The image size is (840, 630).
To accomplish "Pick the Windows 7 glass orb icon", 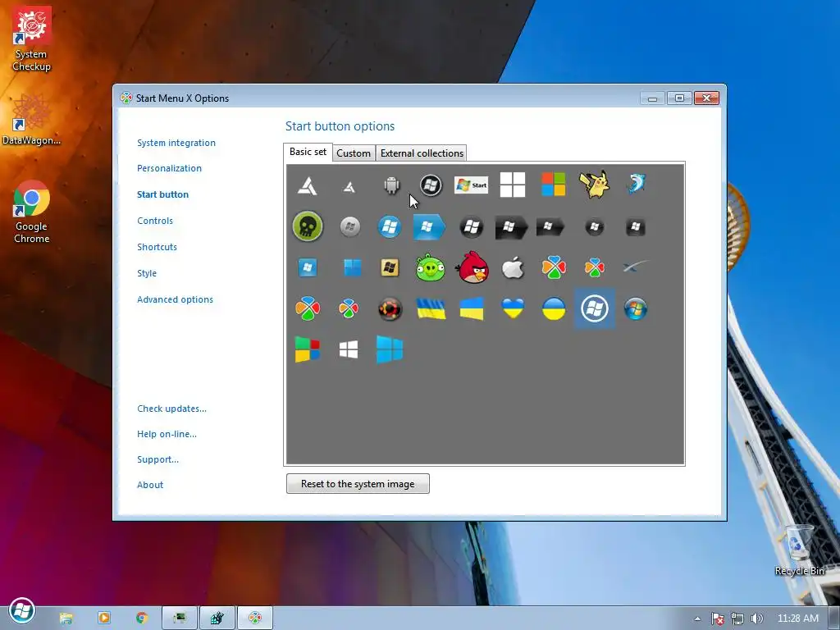I will (x=636, y=308).
